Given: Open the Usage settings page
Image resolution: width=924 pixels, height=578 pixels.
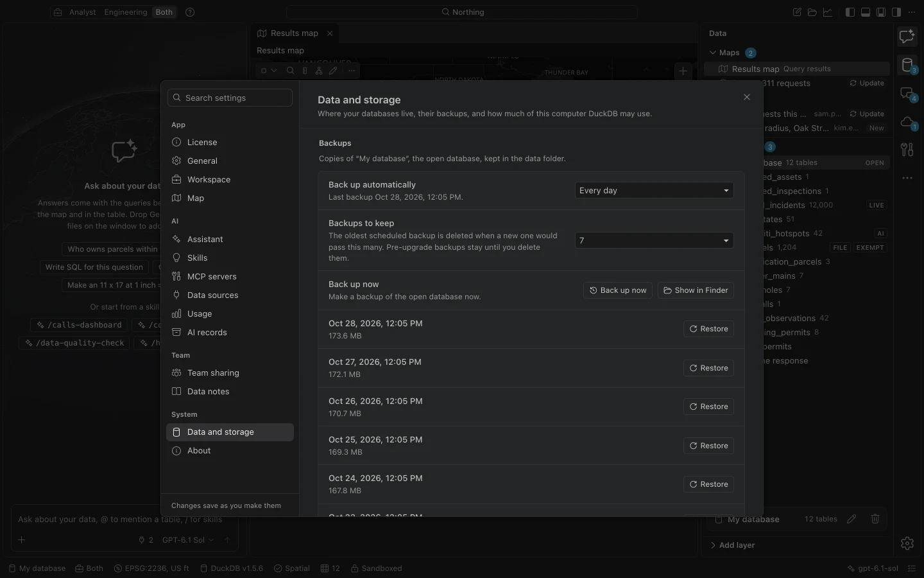Looking at the screenshot, I should (230, 314).
